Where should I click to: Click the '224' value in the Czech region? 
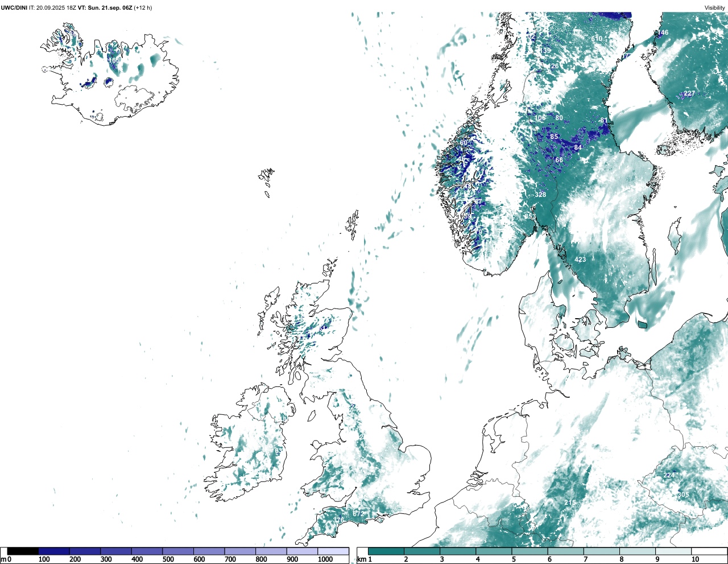pos(669,475)
